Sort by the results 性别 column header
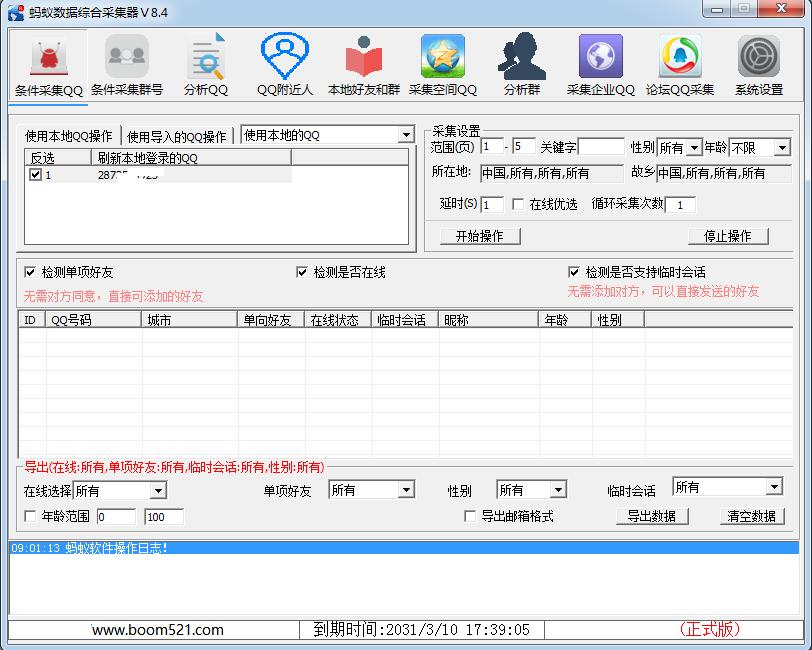Image resolution: width=812 pixels, height=650 pixels. tap(618, 320)
